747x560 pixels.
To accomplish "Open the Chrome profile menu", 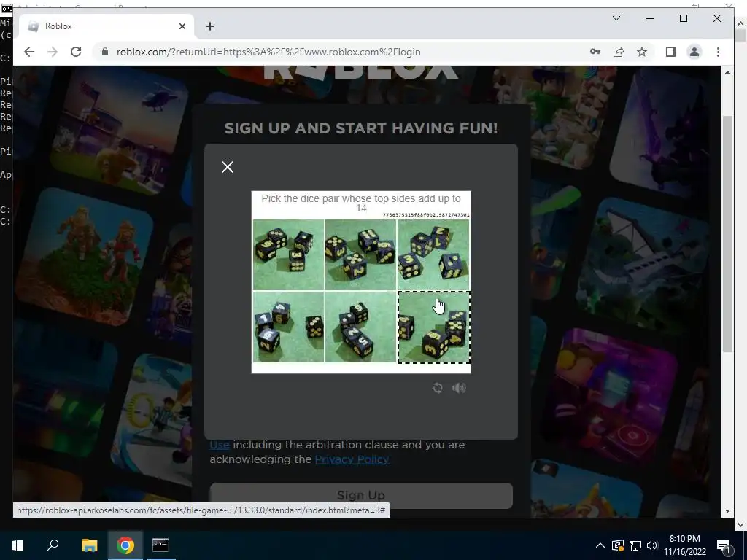I will 694,52.
